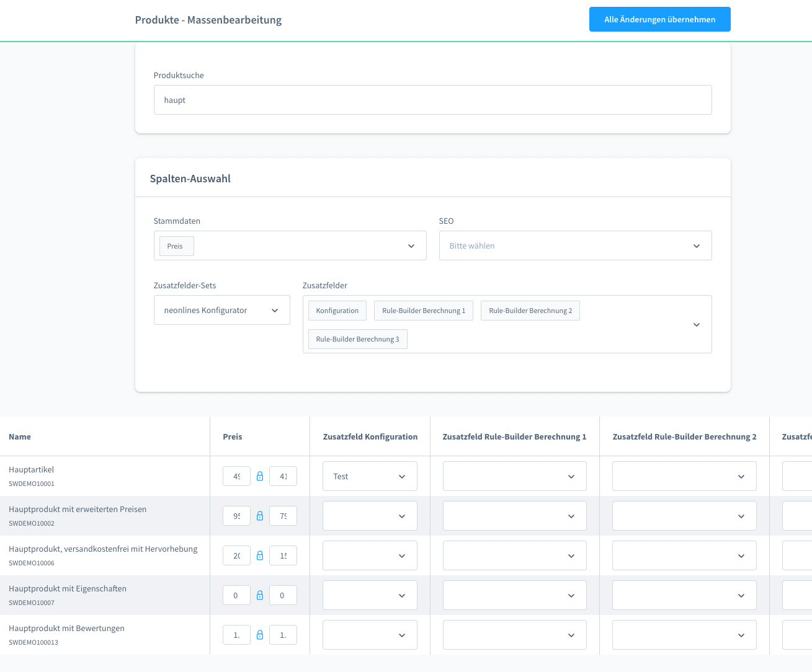Open Rule-Builder Berechnung 2 dropdown for Hauptprodukt mit Bewertungen

point(684,635)
